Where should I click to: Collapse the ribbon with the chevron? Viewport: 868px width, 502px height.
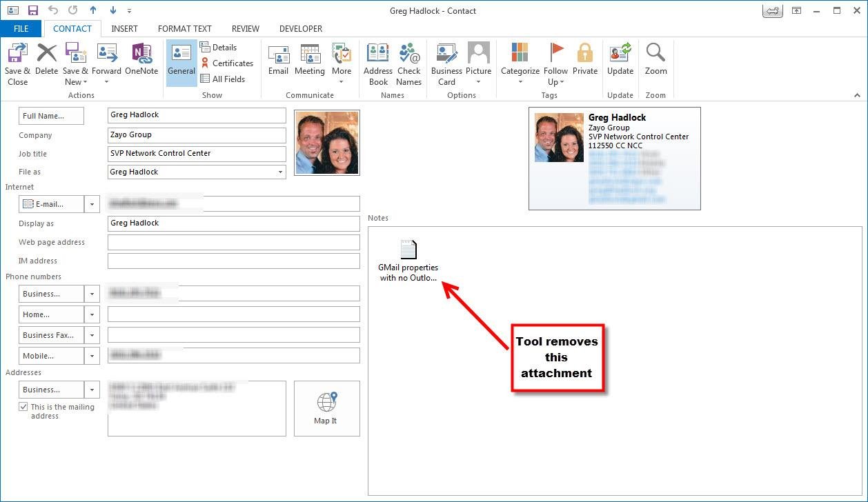[x=858, y=95]
